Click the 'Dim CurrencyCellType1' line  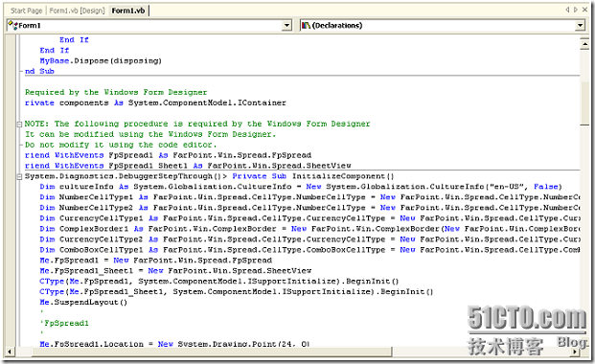point(310,218)
